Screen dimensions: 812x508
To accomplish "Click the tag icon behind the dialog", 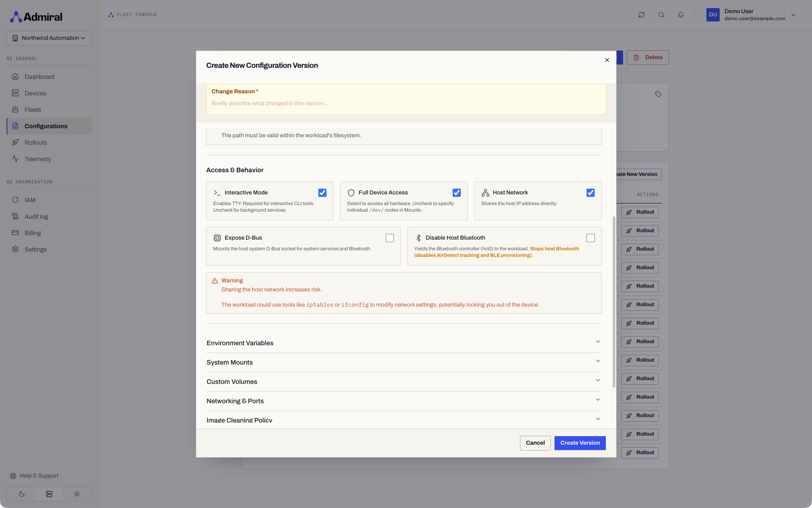I will click(x=658, y=94).
